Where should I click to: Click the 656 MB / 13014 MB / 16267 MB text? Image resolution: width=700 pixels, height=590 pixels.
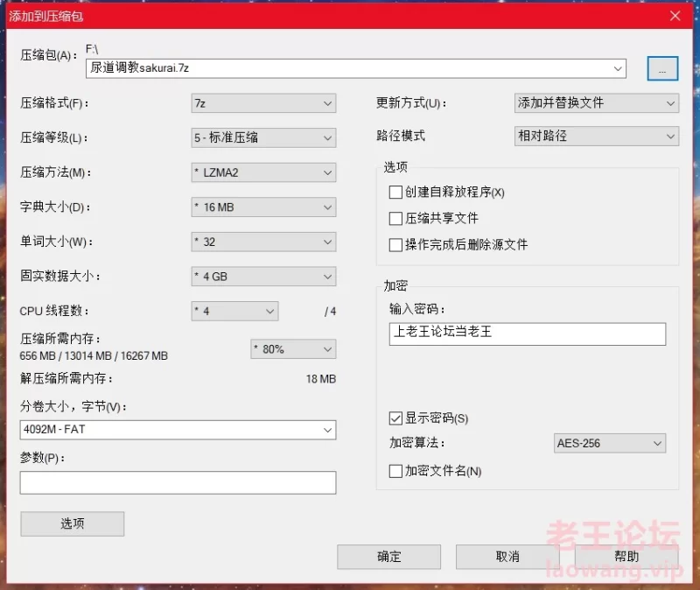[94, 356]
